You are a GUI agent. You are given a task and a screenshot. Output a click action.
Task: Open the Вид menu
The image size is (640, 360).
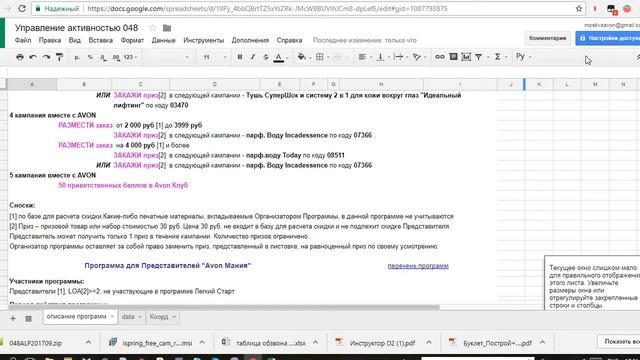pyautogui.click(x=75, y=40)
